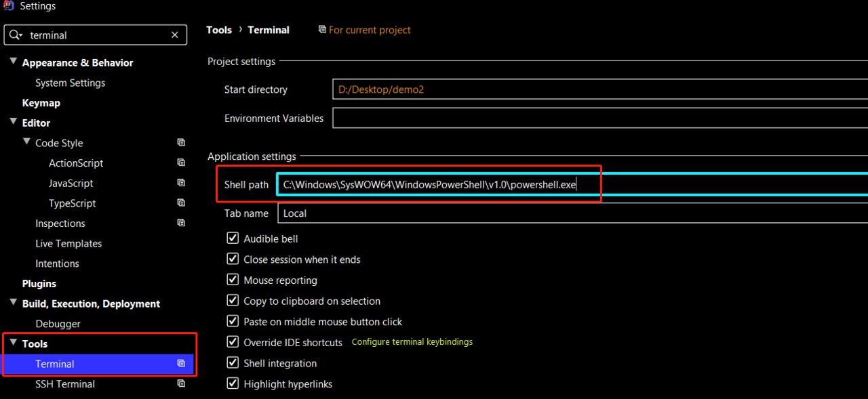The width and height of the screenshot is (868, 399).
Task: Click the project icon next to Inspections
Action: (x=181, y=224)
